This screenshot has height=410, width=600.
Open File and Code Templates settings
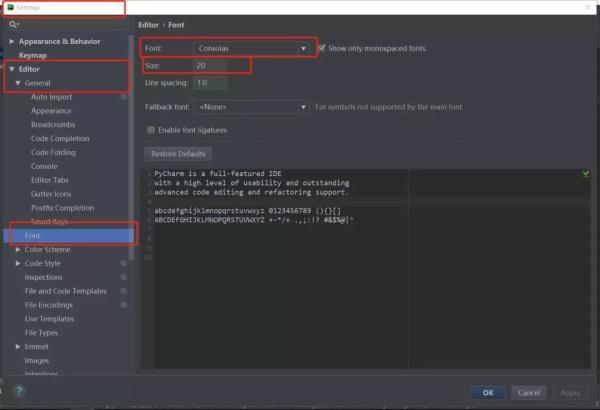click(65, 291)
